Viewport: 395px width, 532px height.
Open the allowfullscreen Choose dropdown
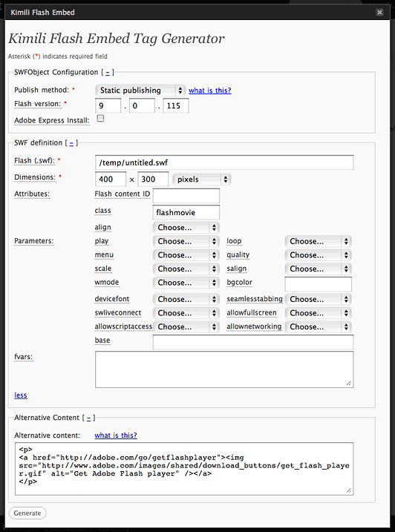pos(319,313)
